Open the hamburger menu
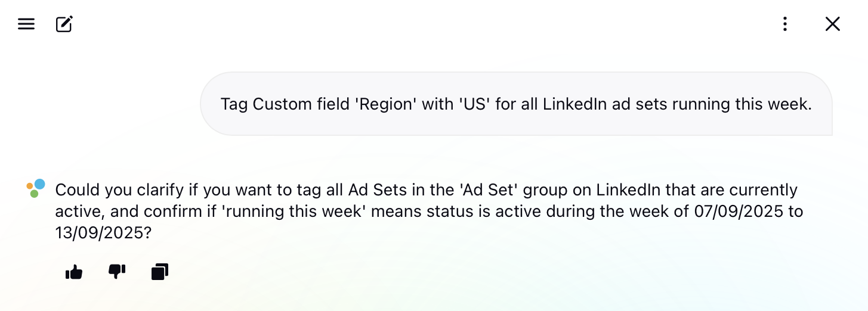This screenshot has width=868, height=311. (26, 24)
